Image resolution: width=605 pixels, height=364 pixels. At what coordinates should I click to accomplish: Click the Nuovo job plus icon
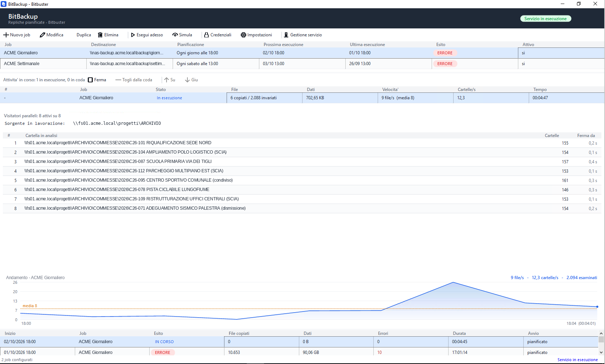pyautogui.click(x=6, y=35)
